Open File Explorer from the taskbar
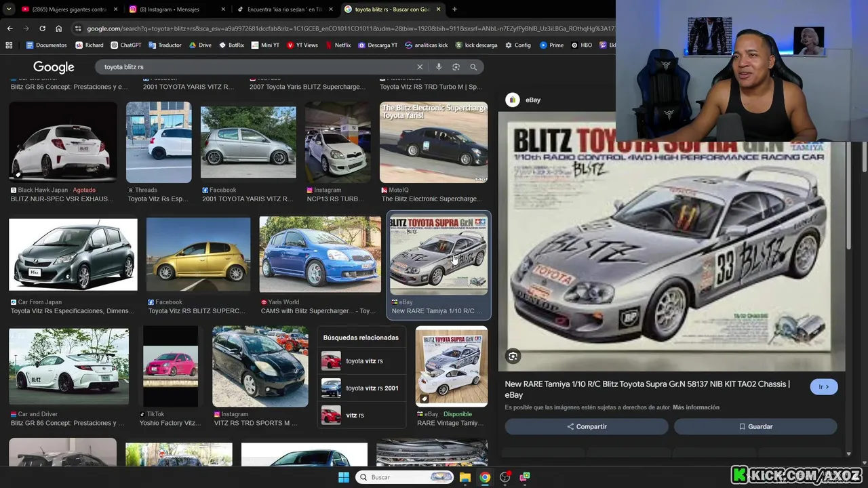This screenshot has width=868, height=488. [x=465, y=477]
